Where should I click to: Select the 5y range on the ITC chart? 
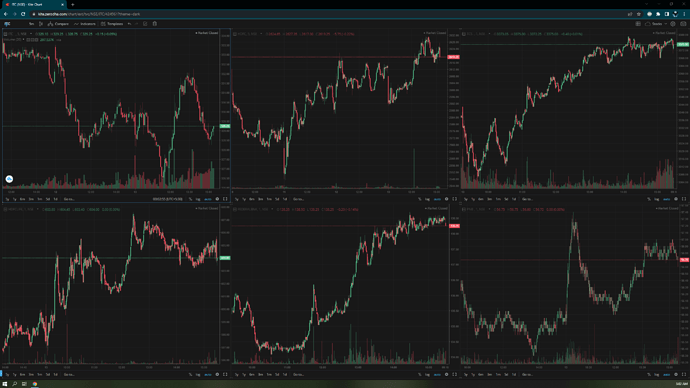[7, 199]
